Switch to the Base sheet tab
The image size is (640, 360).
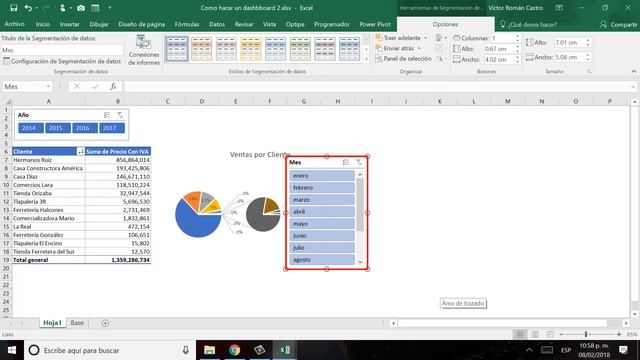77,323
